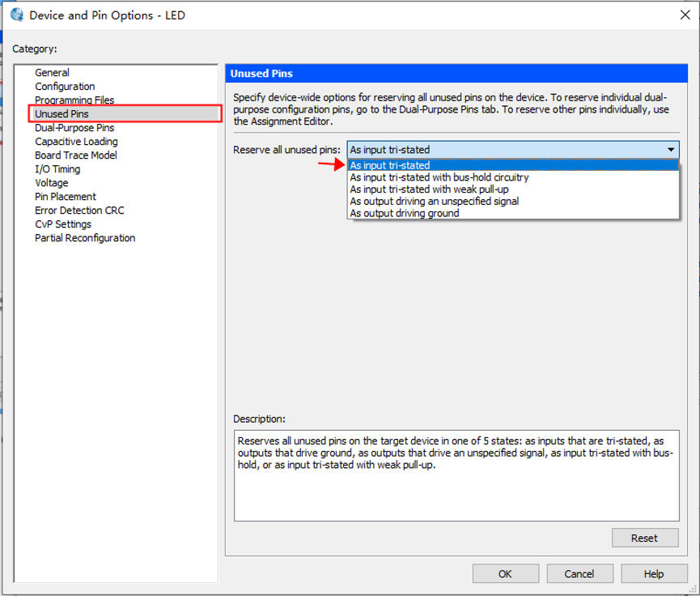Select Partial Reconfiguration category

click(x=85, y=238)
